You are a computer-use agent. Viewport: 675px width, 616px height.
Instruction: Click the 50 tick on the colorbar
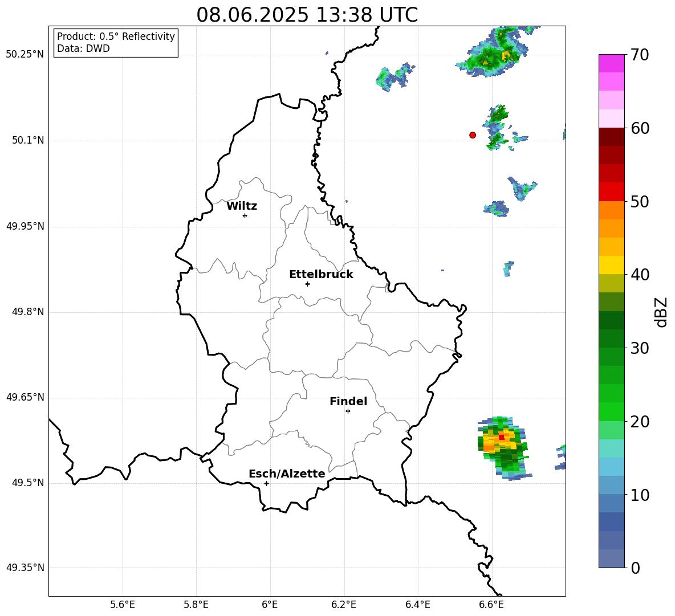[x=640, y=202]
